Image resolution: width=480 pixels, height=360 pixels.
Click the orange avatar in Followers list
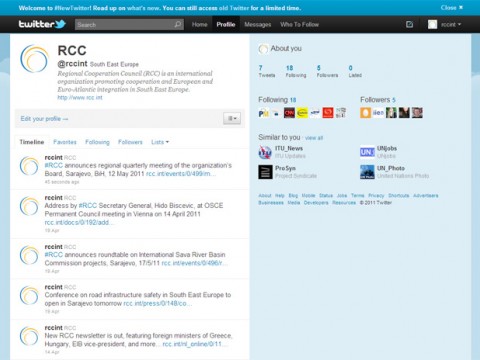[365, 113]
